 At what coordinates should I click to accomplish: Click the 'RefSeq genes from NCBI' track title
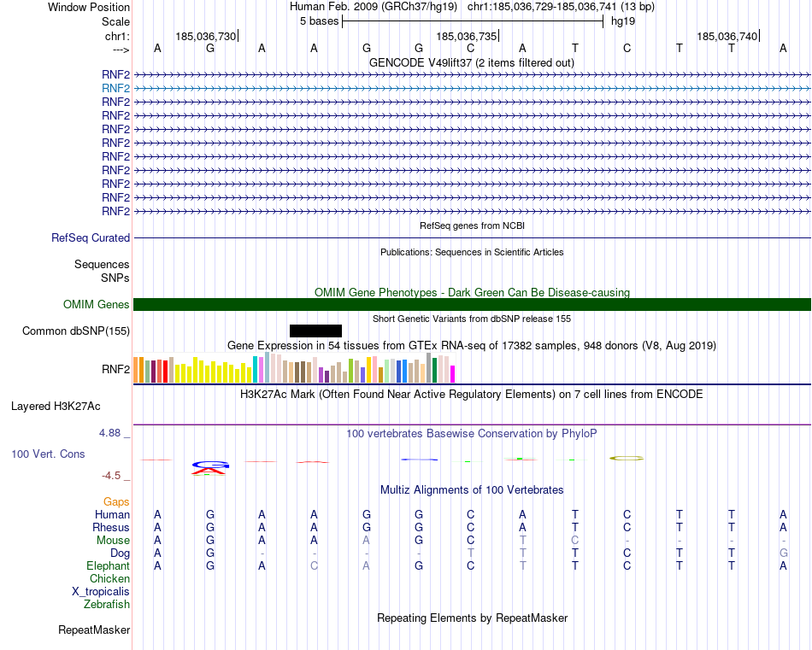click(x=473, y=225)
